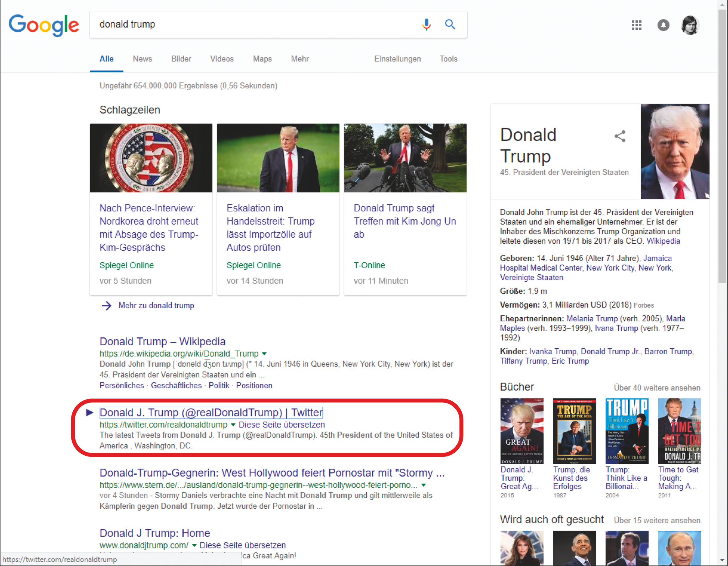The height and width of the screenshot is (566, 728).
Task: Click arrow icon beside Mehr zu donald trump
Action: click(106, 305)
